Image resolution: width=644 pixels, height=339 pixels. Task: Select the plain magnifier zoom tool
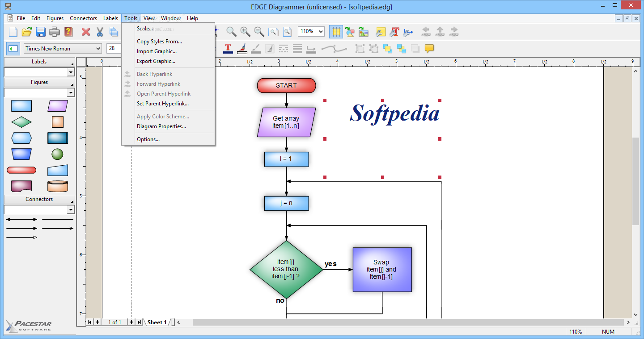pyautogui.click(x=231, y=32)
